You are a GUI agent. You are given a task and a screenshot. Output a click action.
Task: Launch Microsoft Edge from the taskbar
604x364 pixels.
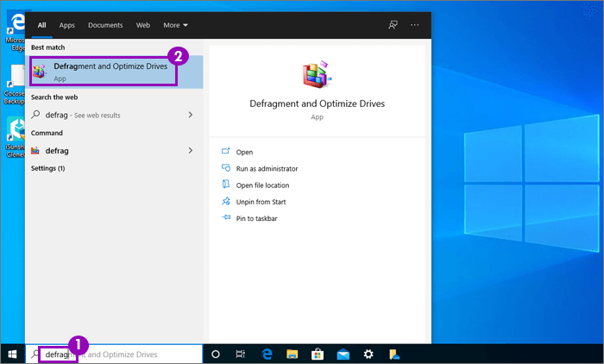[x=267, y=354]
